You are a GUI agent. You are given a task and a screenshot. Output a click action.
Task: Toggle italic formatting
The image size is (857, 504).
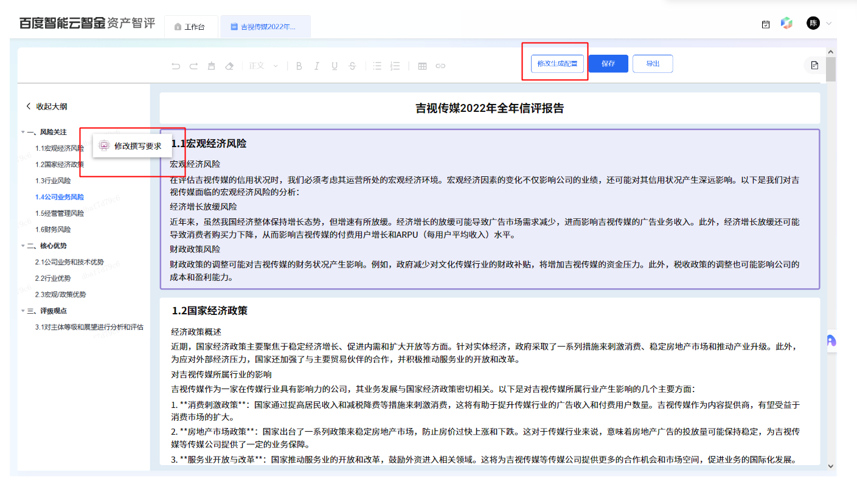pyautogui.click(x=317, y=66)
